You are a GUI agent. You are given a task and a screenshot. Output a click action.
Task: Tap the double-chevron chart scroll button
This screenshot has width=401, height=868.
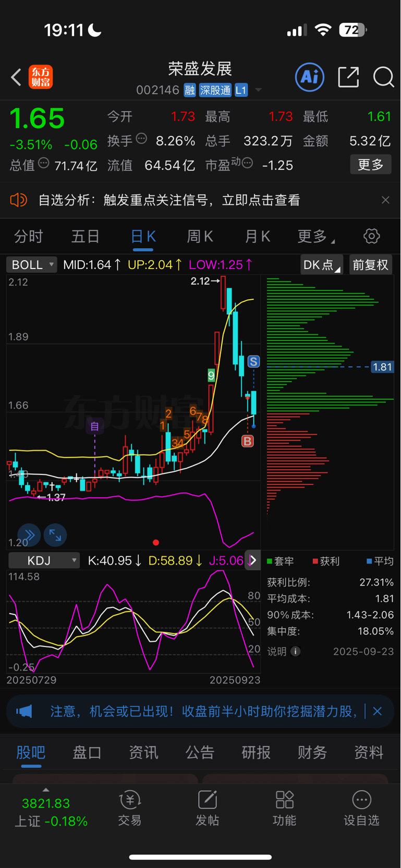(29, 535)
